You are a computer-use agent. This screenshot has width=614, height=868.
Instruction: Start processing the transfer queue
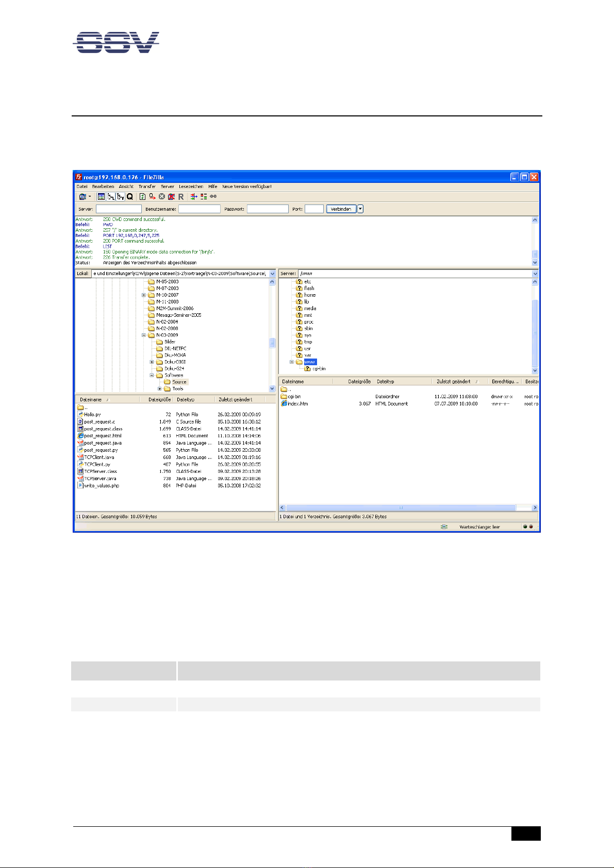coord(152,196)
